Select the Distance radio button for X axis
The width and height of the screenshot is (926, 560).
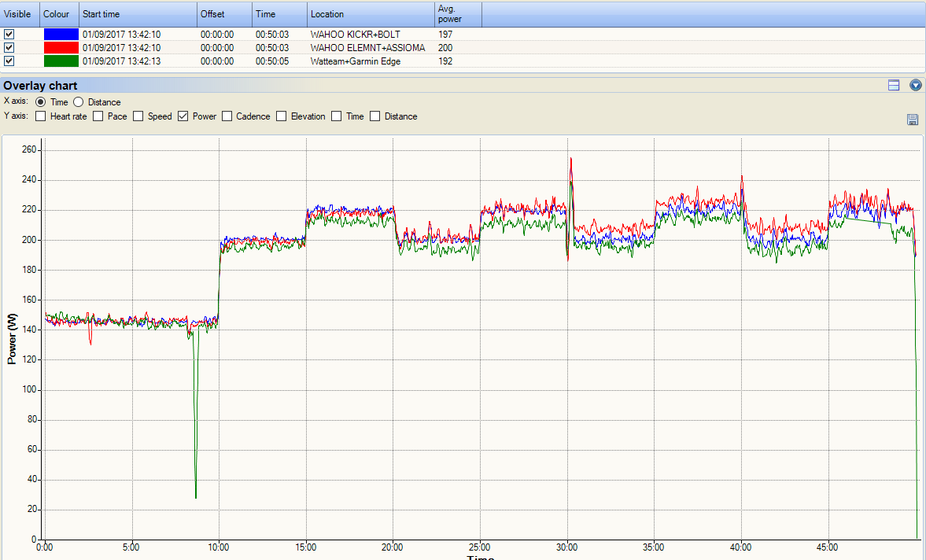pos(78,102)
